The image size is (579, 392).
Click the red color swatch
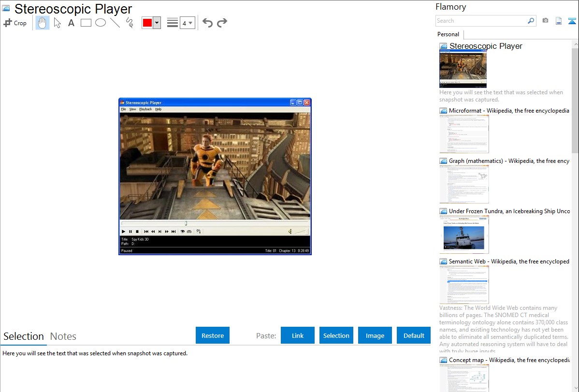point(147,23)
